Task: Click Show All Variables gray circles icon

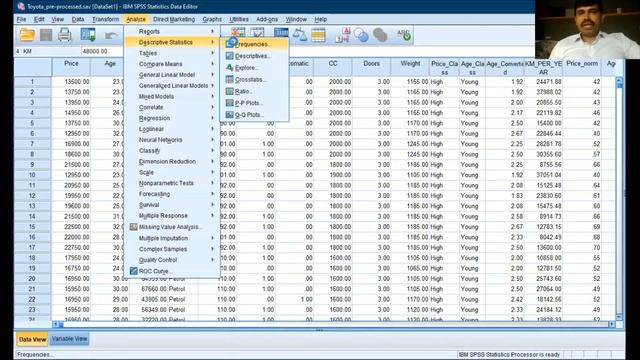Action: pos(380,35)
